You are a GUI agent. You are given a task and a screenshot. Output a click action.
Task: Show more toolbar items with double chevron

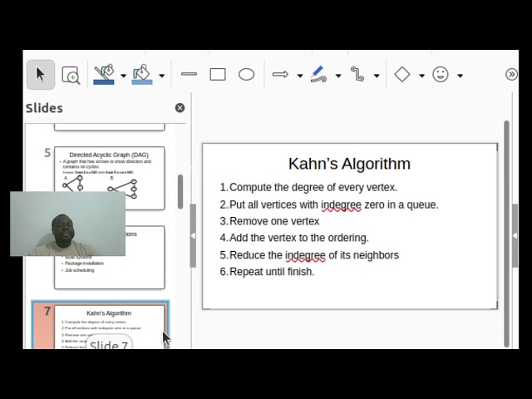(x=511, y=74)
